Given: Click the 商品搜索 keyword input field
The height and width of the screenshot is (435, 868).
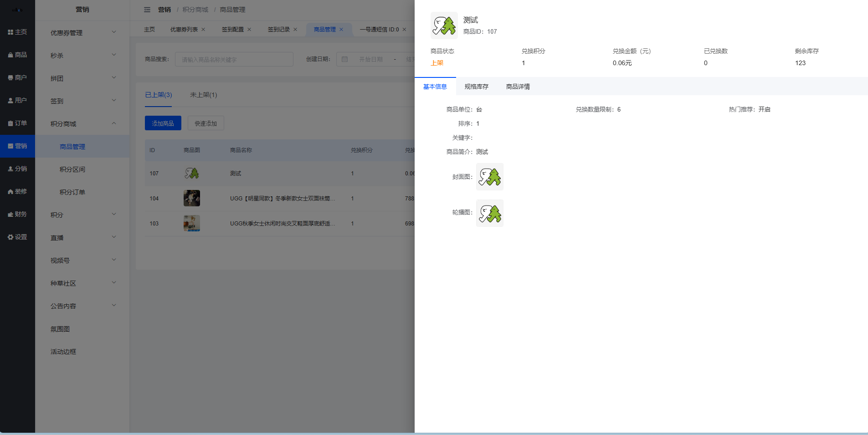Looking at the screenshot, I should coord(234,59).
